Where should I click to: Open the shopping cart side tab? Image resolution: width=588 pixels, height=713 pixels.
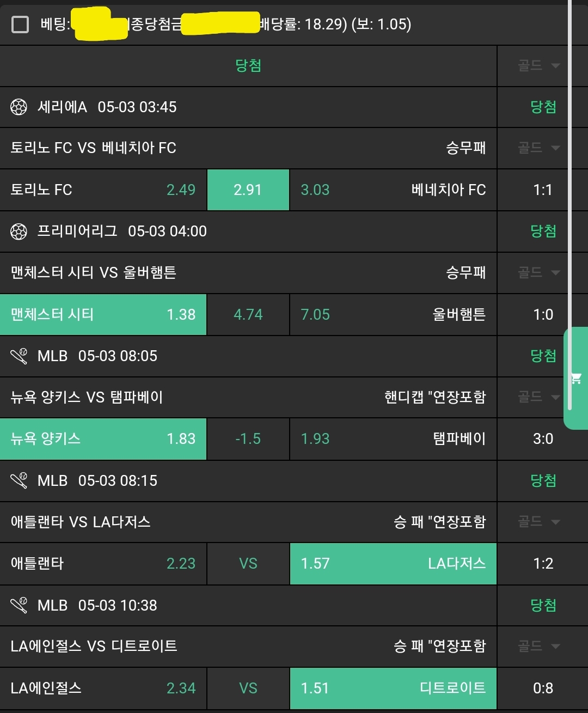[576, 379]
